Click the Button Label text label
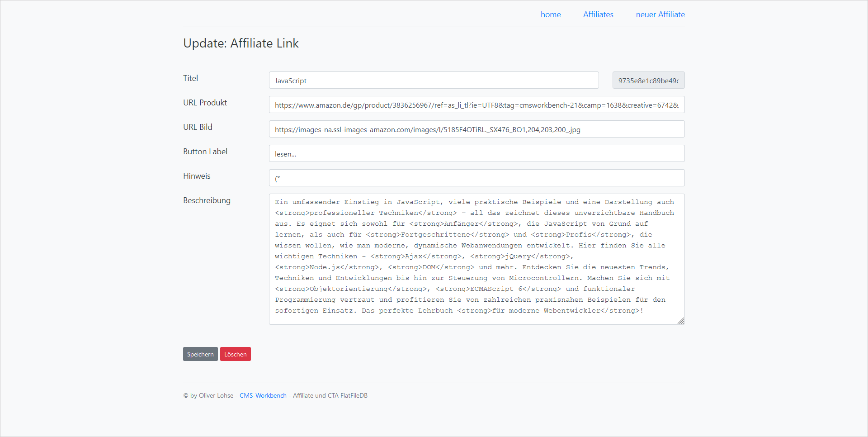868x437 pixels. (205, 152)
